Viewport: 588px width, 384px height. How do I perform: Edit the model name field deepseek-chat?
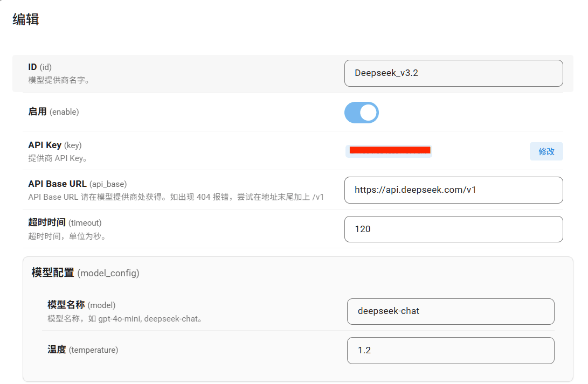(x=451, y=311)
